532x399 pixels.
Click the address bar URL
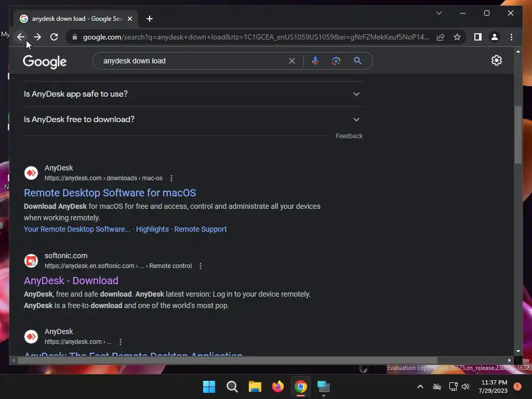tap(256, 37)
